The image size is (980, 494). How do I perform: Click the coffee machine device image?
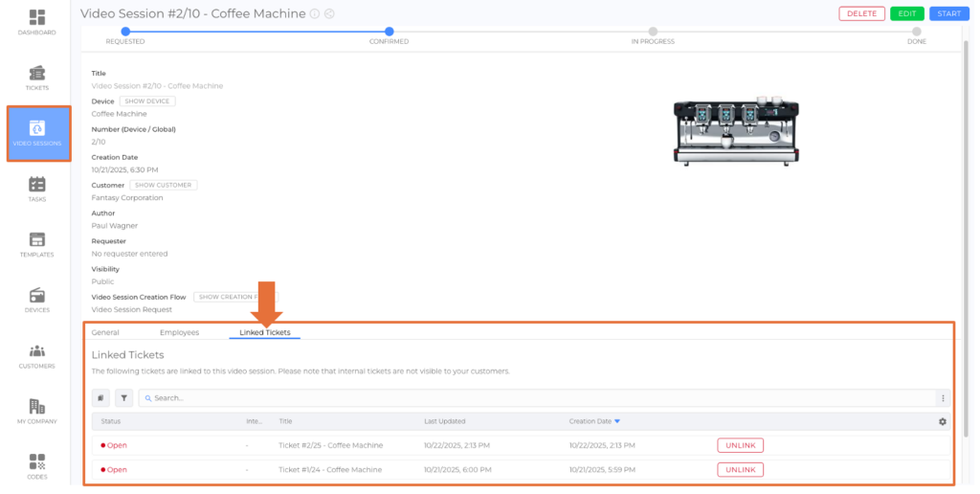point(735,130)
